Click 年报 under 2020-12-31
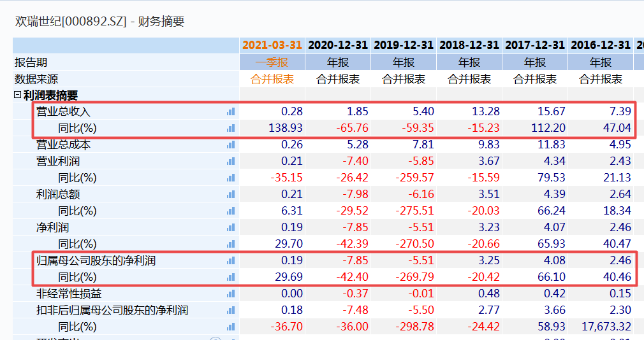This screenshot has width=644, height=340. point(338,62)
